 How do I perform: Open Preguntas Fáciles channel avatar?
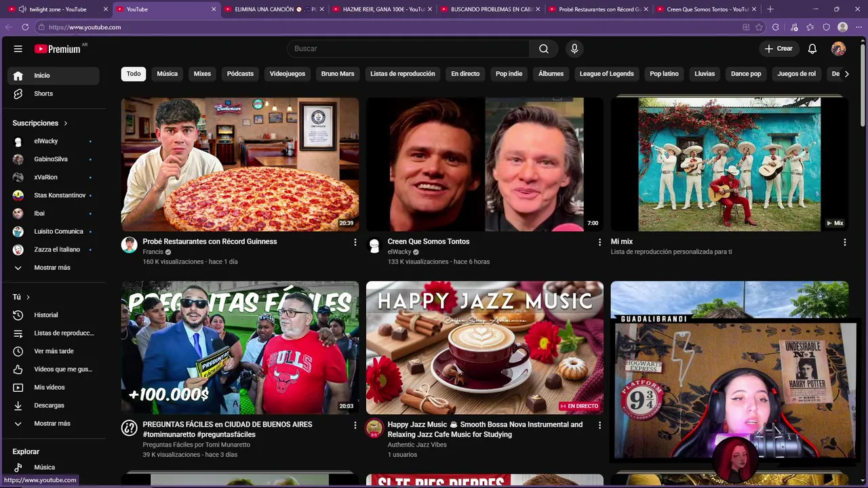129,428
